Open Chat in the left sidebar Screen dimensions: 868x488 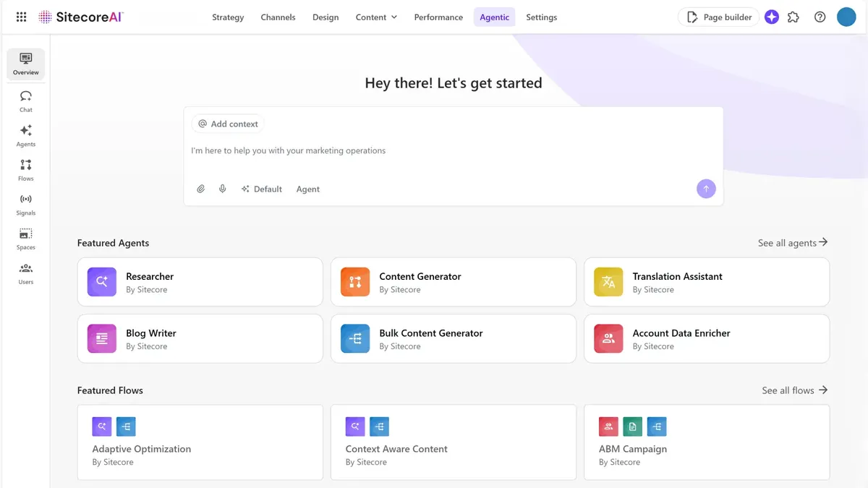point(26,100)
